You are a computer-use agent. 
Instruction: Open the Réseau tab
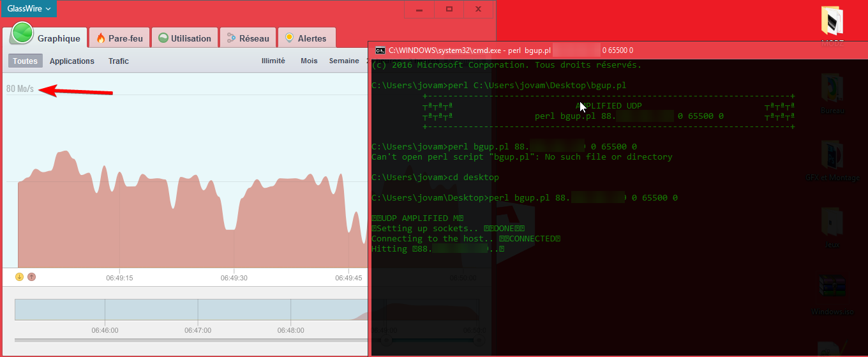point(248,38)
